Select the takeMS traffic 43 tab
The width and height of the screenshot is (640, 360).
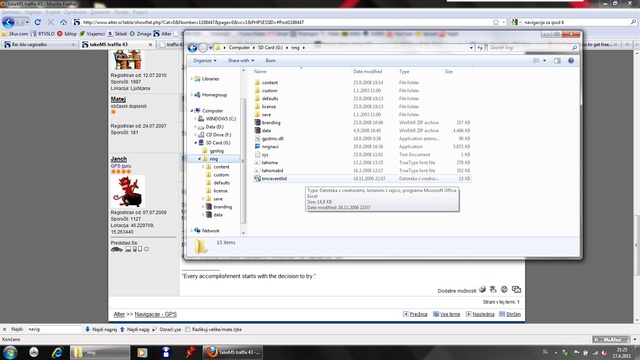[x=116, y=44]
